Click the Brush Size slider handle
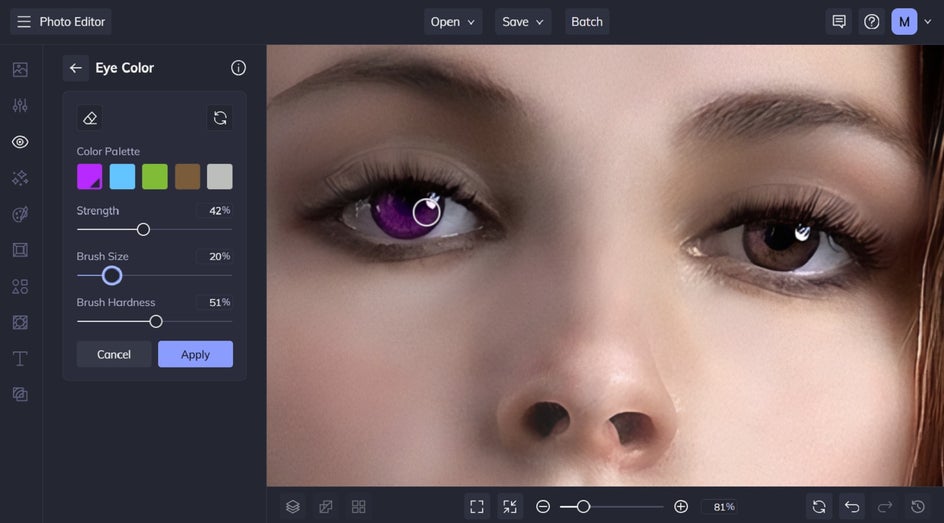The image size is (944, 523). (x=112, y=276)
